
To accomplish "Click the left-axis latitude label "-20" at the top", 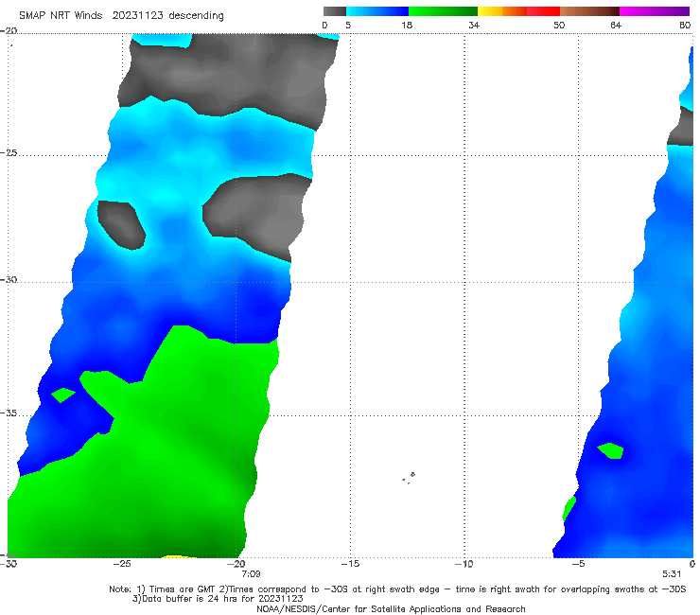I will click(9, 31).
